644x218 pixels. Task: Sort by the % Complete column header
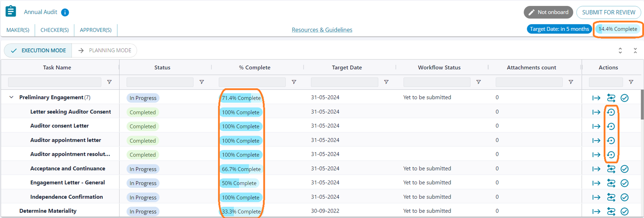pos(255,67)
